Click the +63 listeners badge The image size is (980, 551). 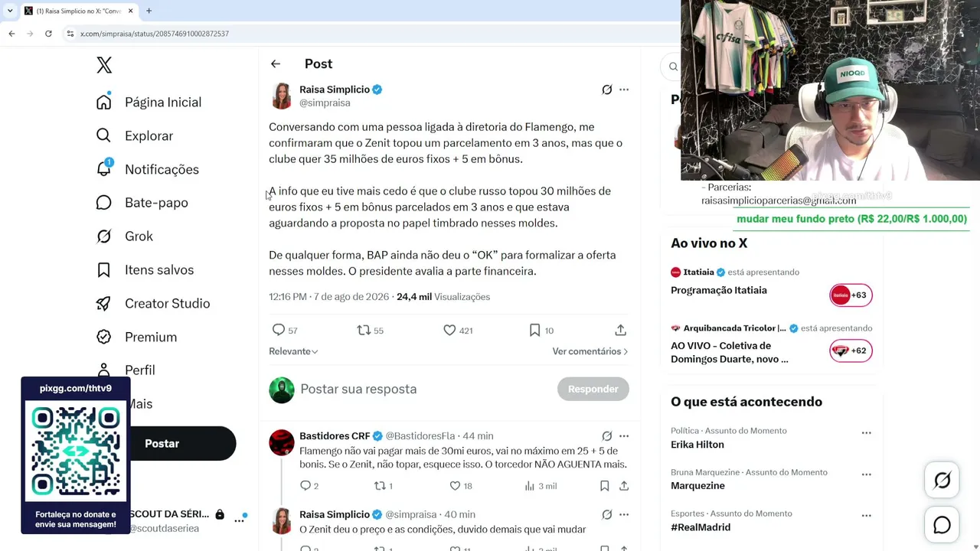[x=851, y=295]
